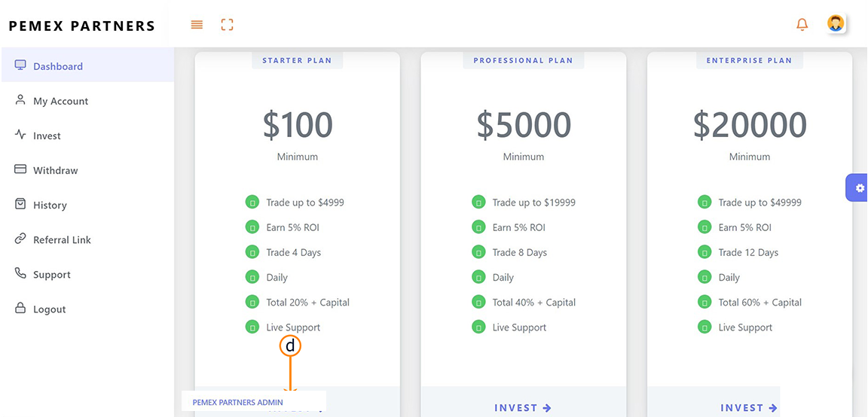Click the Dashboard monitor icon
Screen dimensions: 868x417
(x=20, y=65)
